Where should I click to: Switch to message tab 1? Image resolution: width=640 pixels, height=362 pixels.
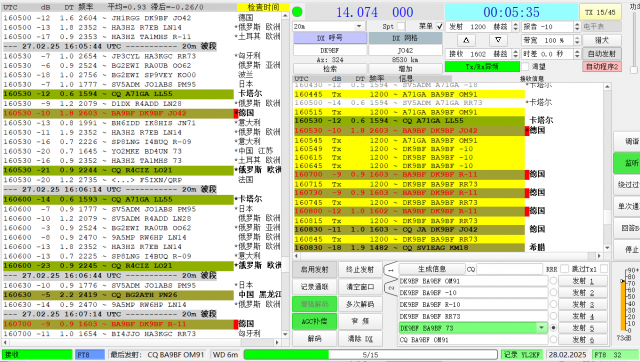click(x=391, y=270)
